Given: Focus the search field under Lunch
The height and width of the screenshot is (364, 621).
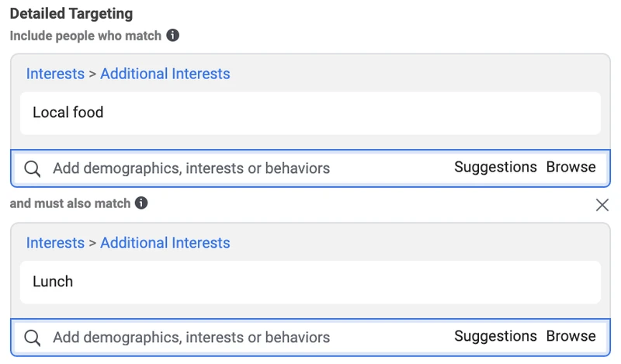Looking at the screenshot, I should [x=310, y=338].
